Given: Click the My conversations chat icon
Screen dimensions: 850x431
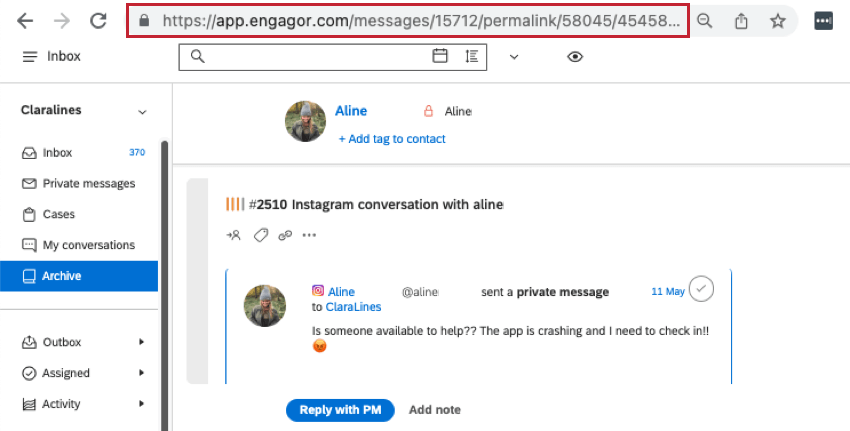Looking at the screenshot, I should coord(29,245).
